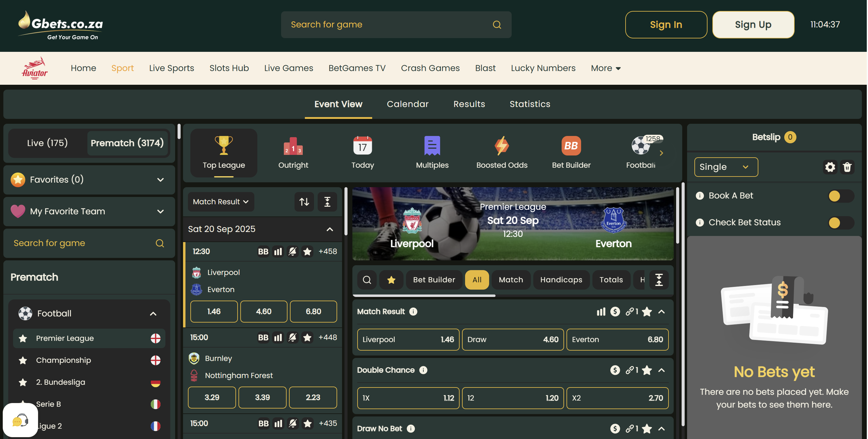Clear betslip with trash icon
This screenshot has width=868, height=439.
847,167
